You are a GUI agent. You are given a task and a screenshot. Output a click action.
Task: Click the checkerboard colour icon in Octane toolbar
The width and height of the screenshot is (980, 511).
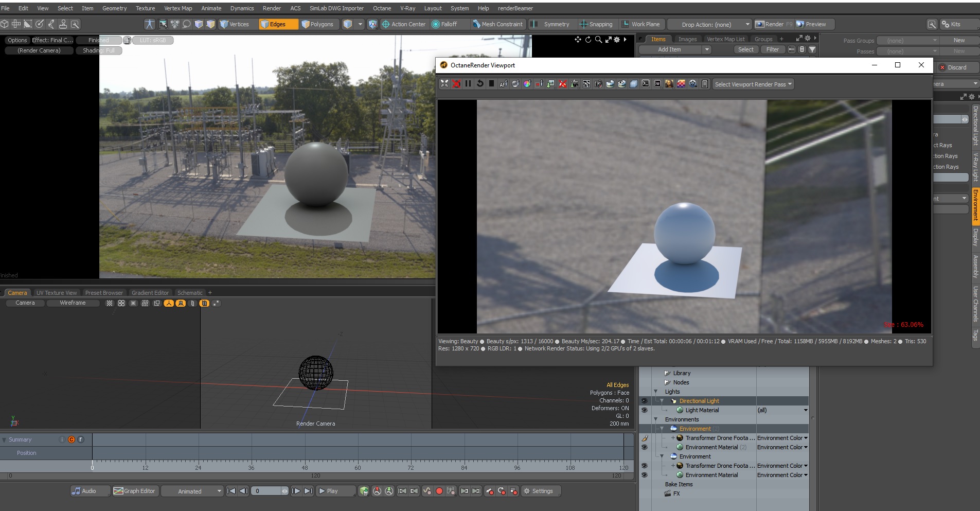[681, 84]
